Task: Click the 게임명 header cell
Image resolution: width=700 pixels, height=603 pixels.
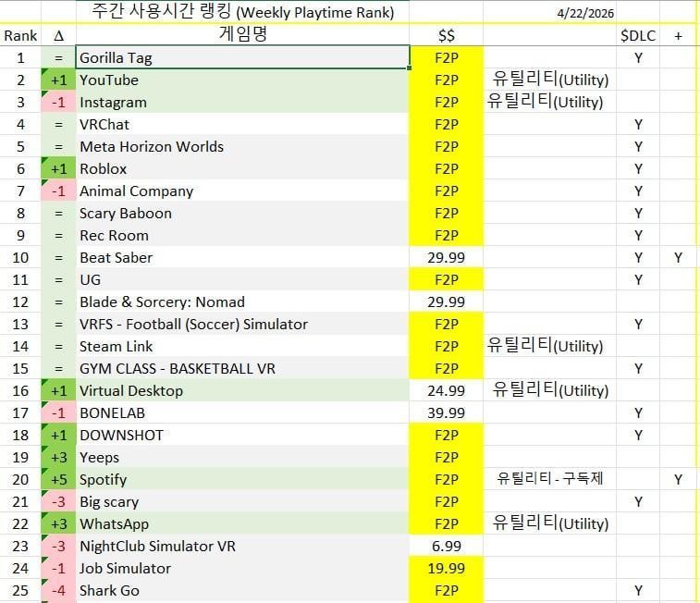Action: pyautogui.click(x=242, y=35)
